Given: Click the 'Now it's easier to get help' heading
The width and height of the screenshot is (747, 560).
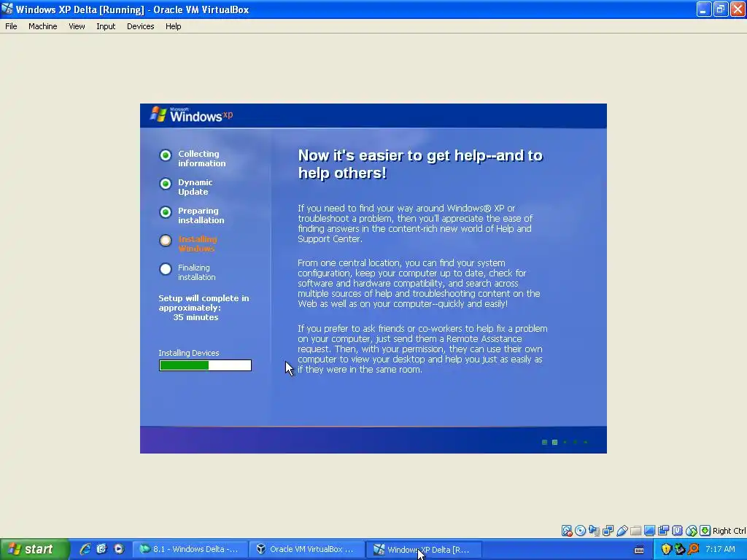Looking at the screenshot, I should point(420,164).
